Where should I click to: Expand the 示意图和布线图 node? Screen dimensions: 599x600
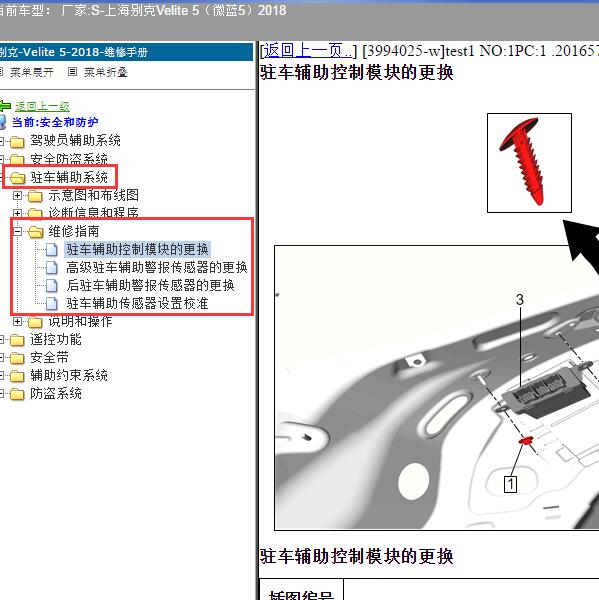(17, 196)
